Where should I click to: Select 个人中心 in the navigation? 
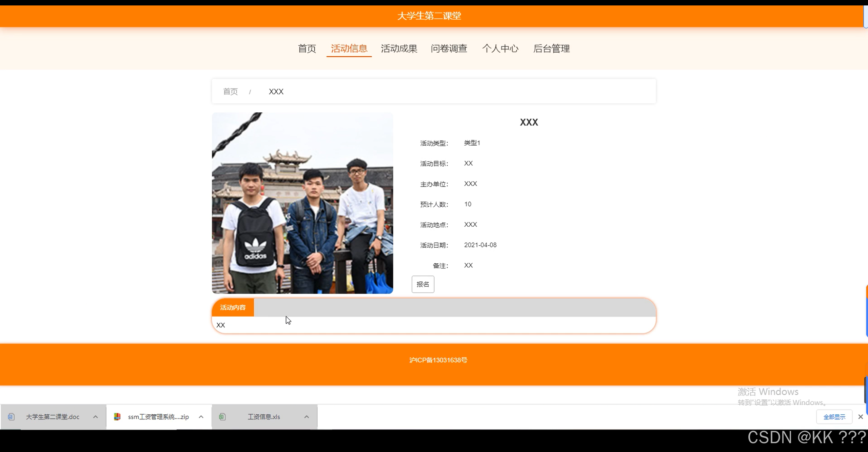click(x=500, y=49)
